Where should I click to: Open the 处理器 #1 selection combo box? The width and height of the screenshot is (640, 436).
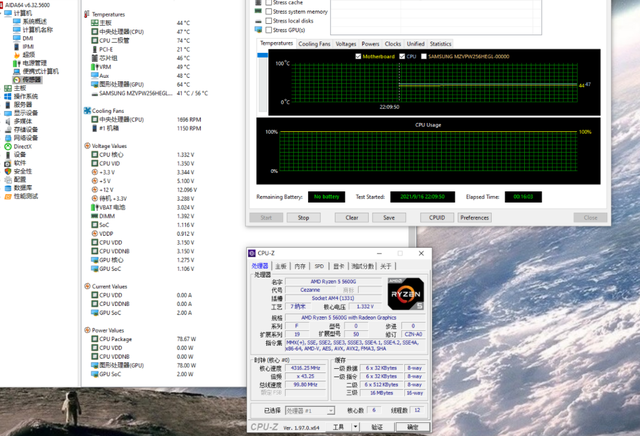pyautogui.click(x=310, y=411)
